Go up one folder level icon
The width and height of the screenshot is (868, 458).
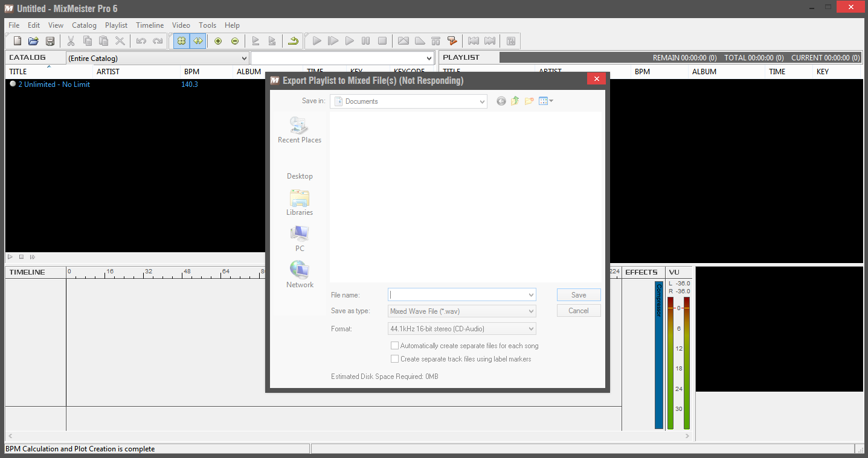coord(515,101)
